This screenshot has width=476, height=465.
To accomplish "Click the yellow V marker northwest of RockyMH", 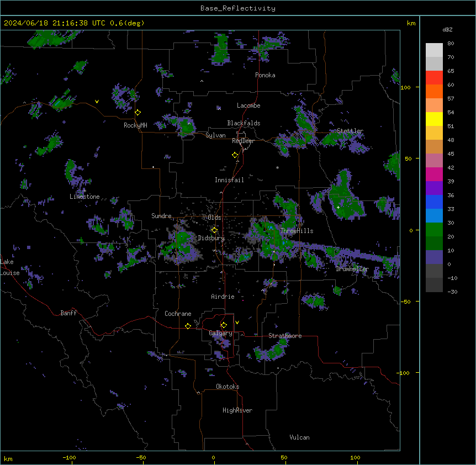I will click(97, 102).
